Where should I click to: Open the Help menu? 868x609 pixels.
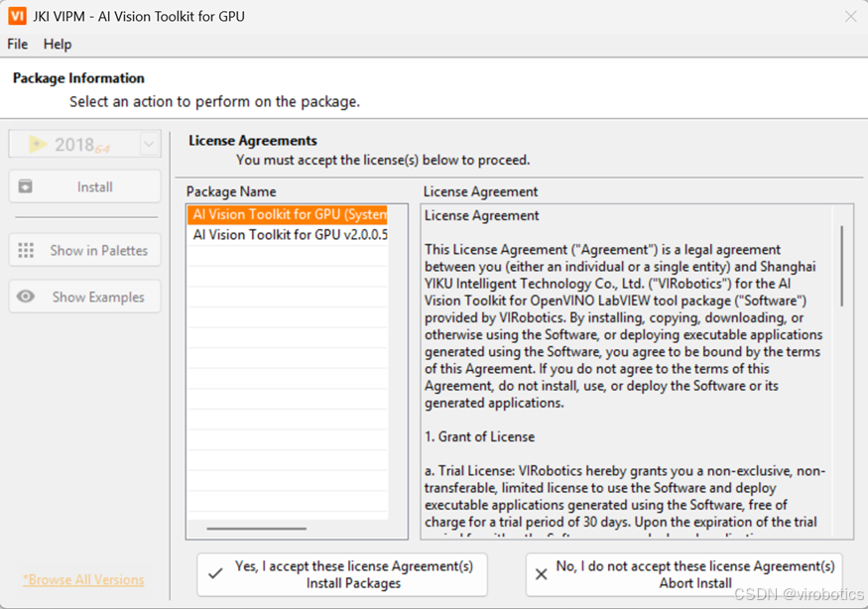58,45
